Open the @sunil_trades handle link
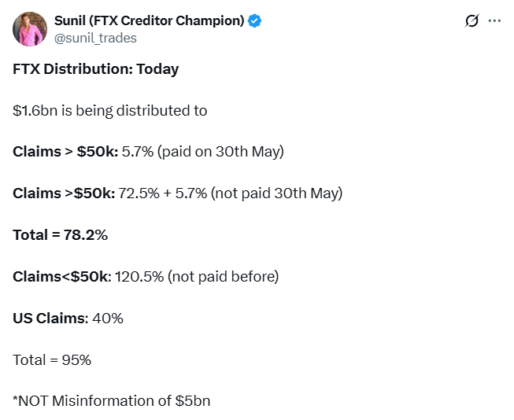Screen dimensions: 514x420 (94, 38)
